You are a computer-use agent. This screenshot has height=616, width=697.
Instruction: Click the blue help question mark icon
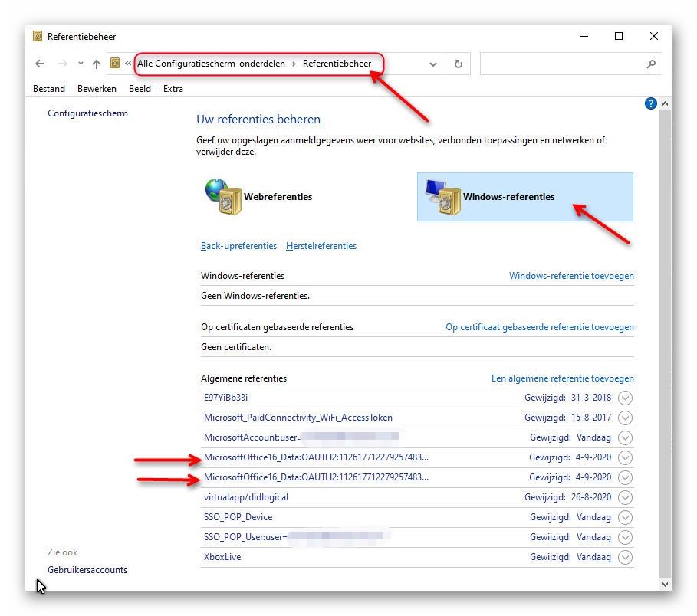pos(651,103)
